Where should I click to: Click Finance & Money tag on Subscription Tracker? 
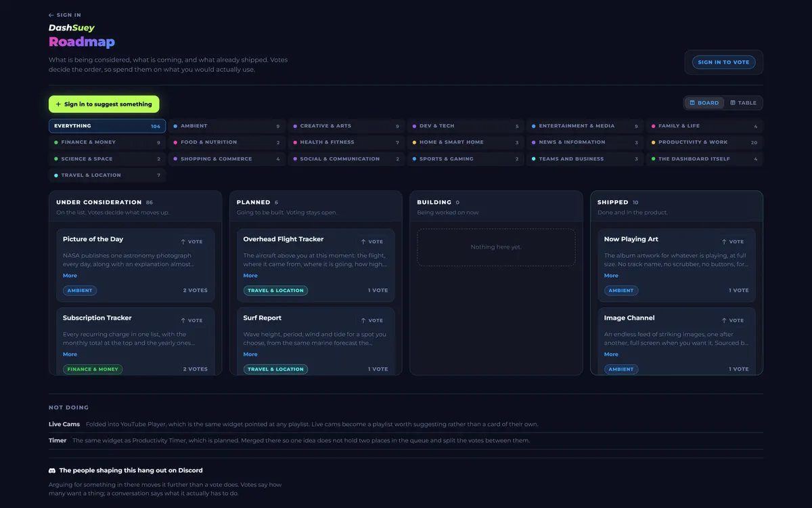[93, 369]
